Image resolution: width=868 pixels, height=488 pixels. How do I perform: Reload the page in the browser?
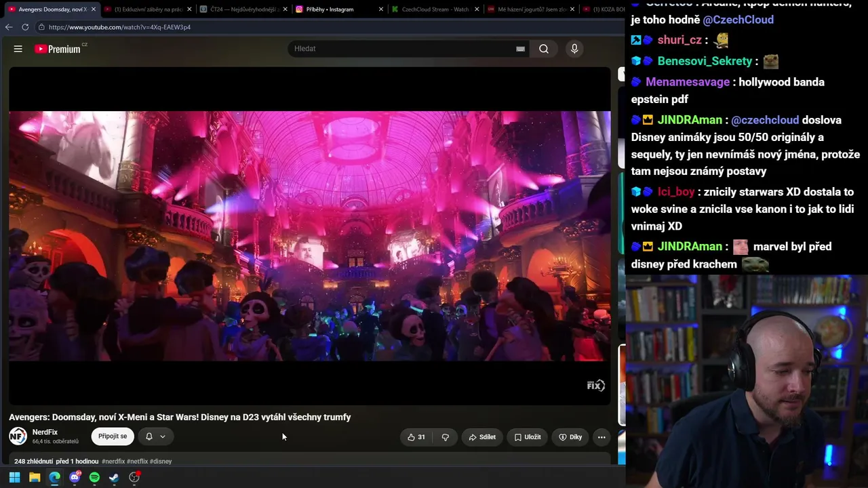25,27
